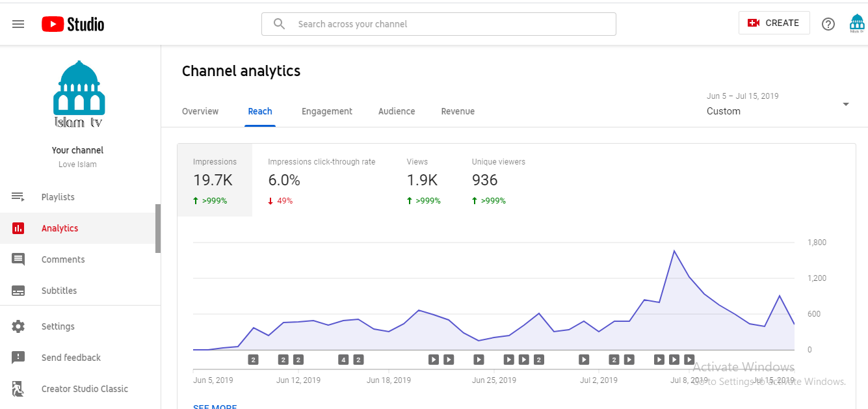Click the Comments sidebar icon
The image size is (868, 409).
18,259
